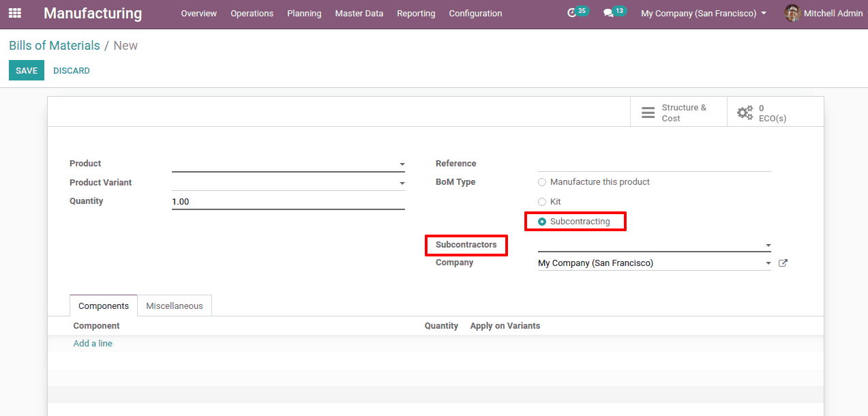The width and height of the screenshot is (868, 416).
Task: Select the Kit BoM type radio
Action: [542, 202]
